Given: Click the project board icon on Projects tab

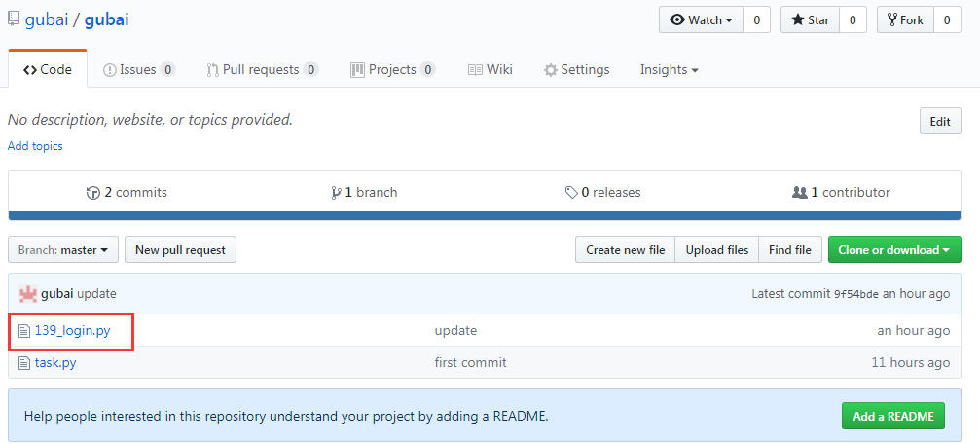Looking at the screenshot, I should pyautogui.click(x=357, y=69).
